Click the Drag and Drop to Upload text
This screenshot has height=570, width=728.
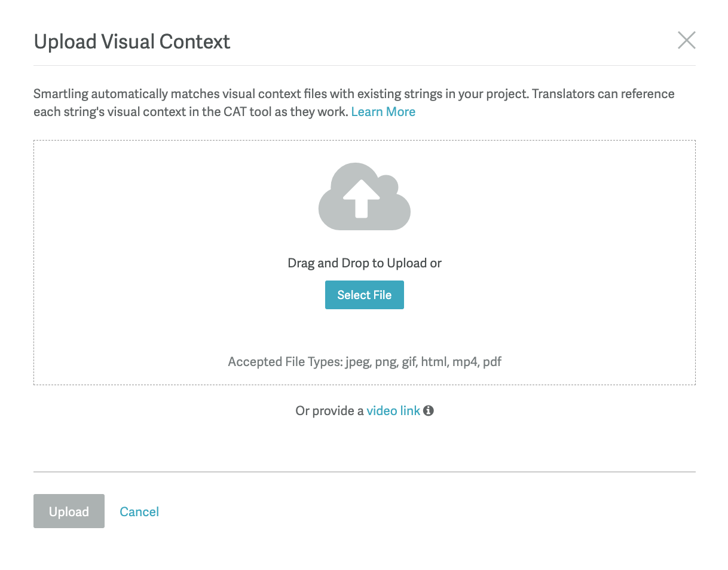pyautogui.click(x=365, y=263)
